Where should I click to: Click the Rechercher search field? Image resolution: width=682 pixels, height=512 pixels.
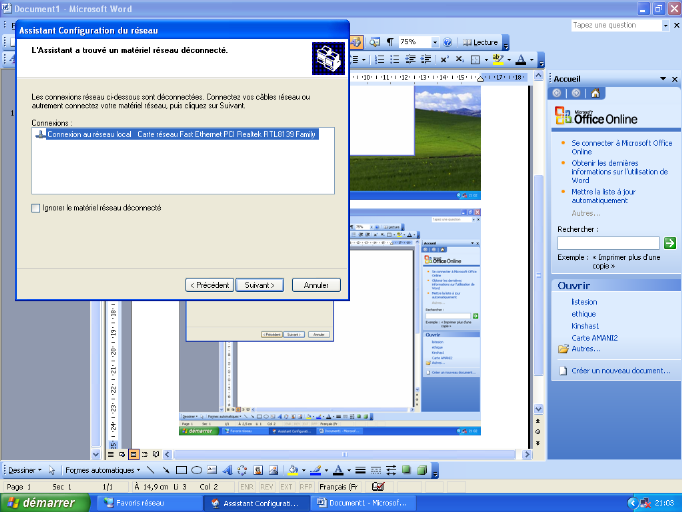(608, 242)
